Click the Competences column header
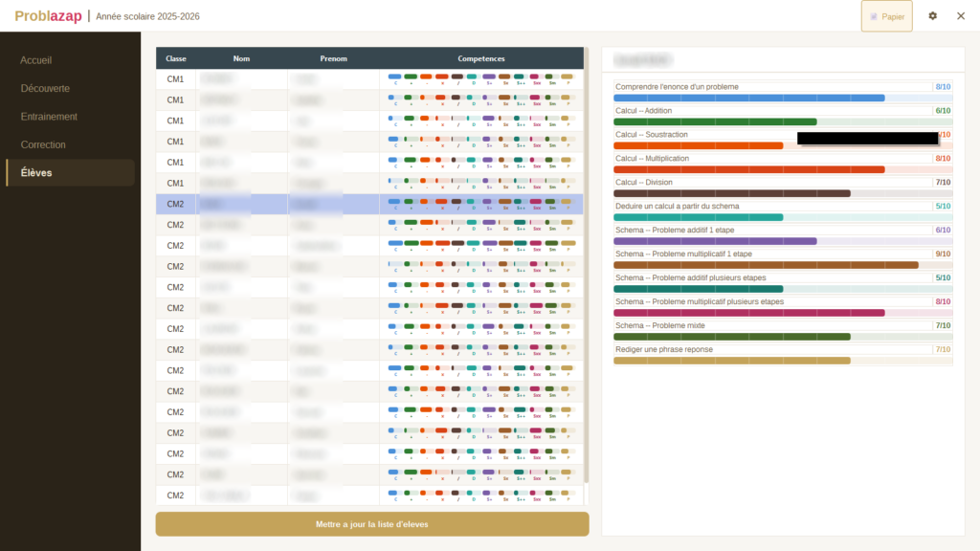The height and width of the screenshot is (551, 980). [480, 58]
